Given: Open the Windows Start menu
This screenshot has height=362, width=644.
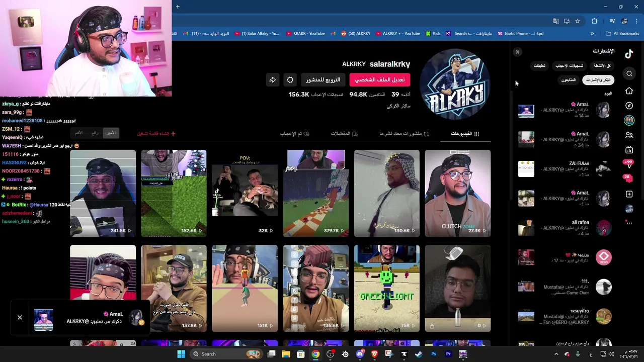Looking at the screenshot, I should click(x=181, y=354).
